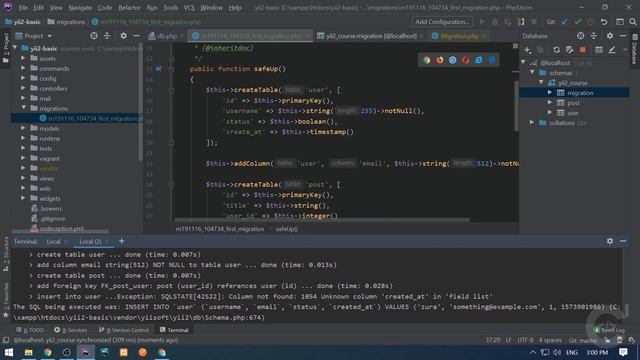
Task: Click Add Configuration button
Action: point(442,22)
